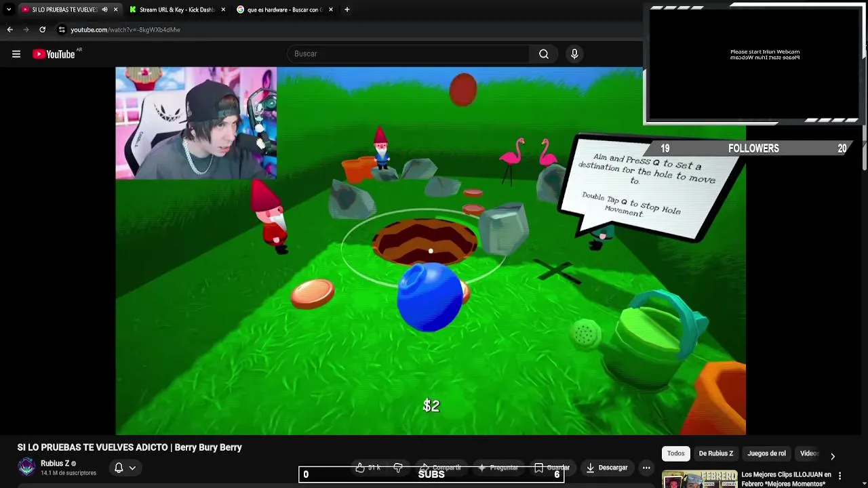The image size is (868, 488).
Task: Click the Descargar download button
Action: (x=607, y=468)
